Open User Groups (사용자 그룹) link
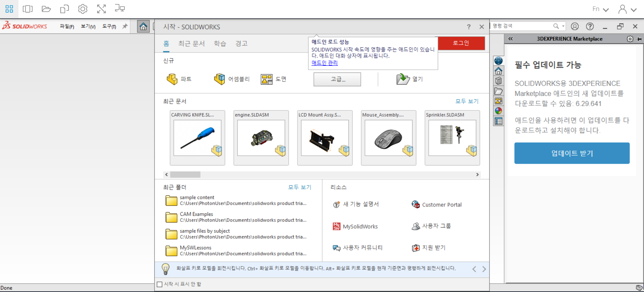The image size is (644, 292). coord(431,226)
